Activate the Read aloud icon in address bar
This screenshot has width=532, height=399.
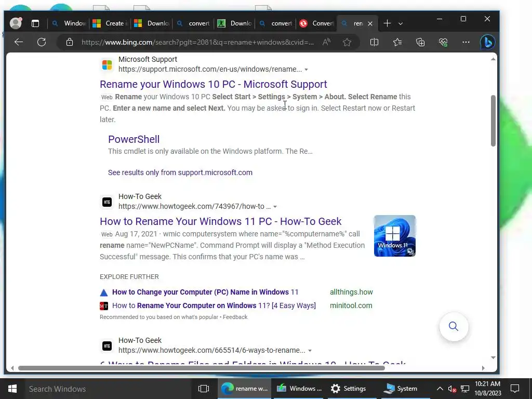pyautogui.click(x=326, y=42)
